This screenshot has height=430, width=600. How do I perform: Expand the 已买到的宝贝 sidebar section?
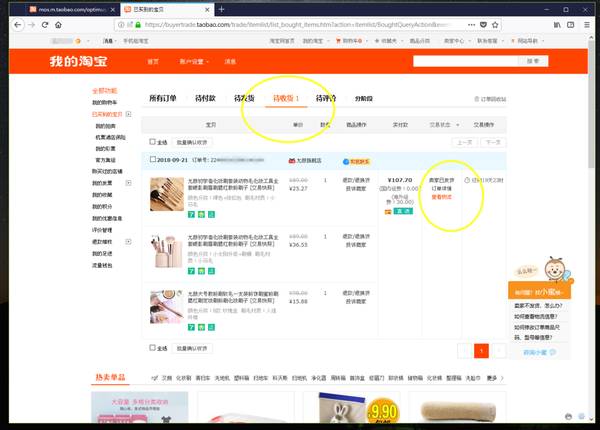129,114
